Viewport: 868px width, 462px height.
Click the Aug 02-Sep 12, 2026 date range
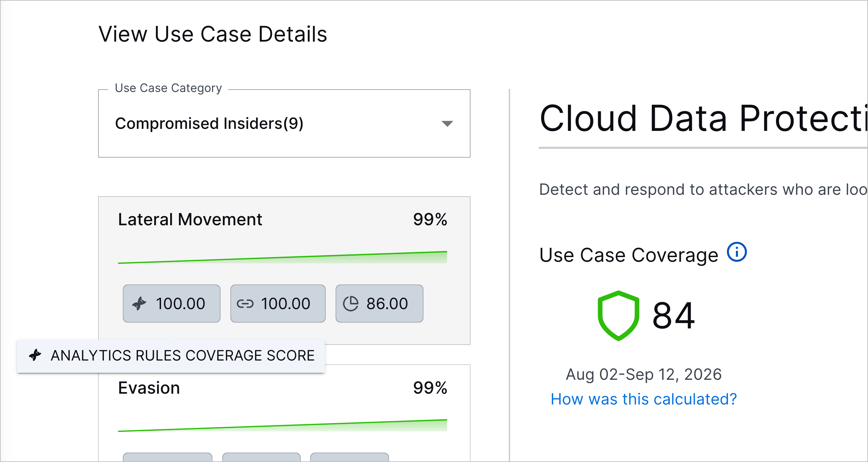[x=644, y=374]
